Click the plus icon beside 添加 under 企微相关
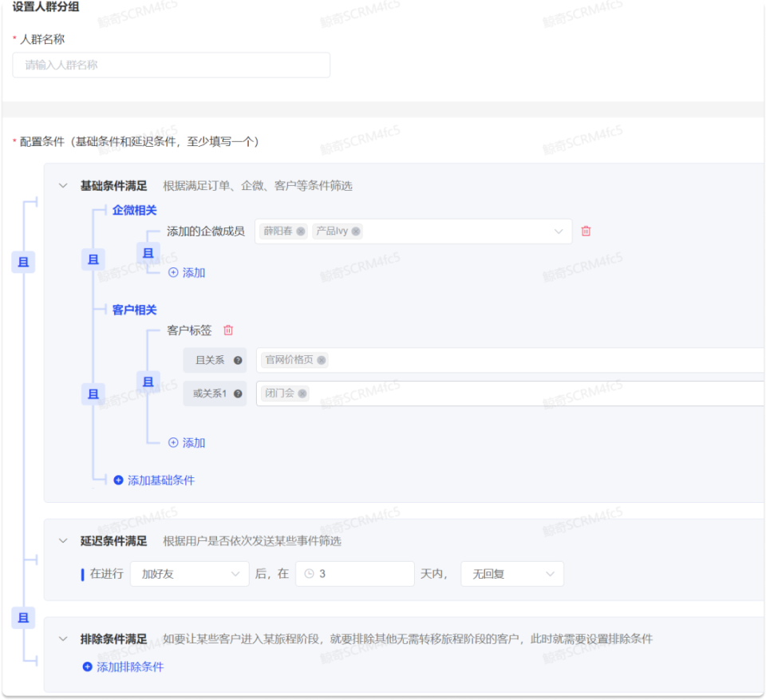The height and width of the screenshot is (700, 766). click(176, 272)
